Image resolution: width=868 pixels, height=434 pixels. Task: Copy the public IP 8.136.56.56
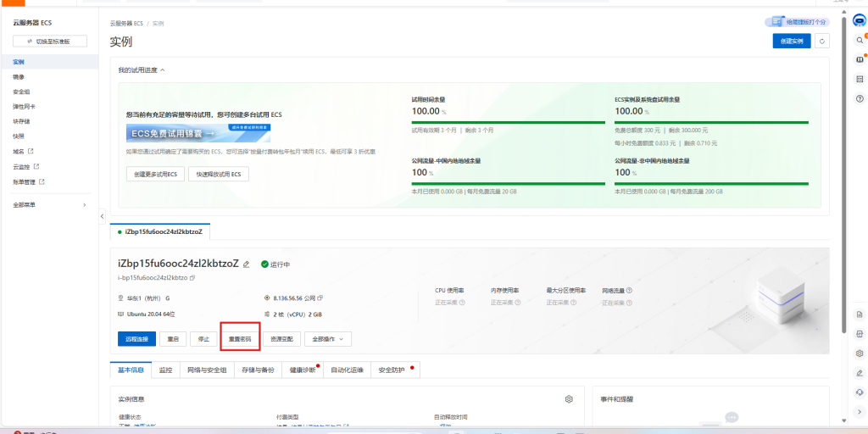[320, 298]
